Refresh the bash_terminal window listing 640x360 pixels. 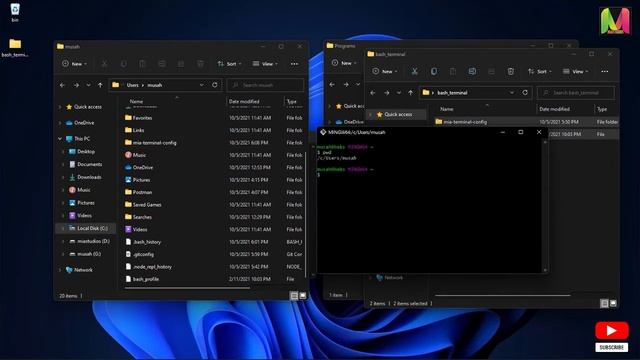tap(525, 93)
